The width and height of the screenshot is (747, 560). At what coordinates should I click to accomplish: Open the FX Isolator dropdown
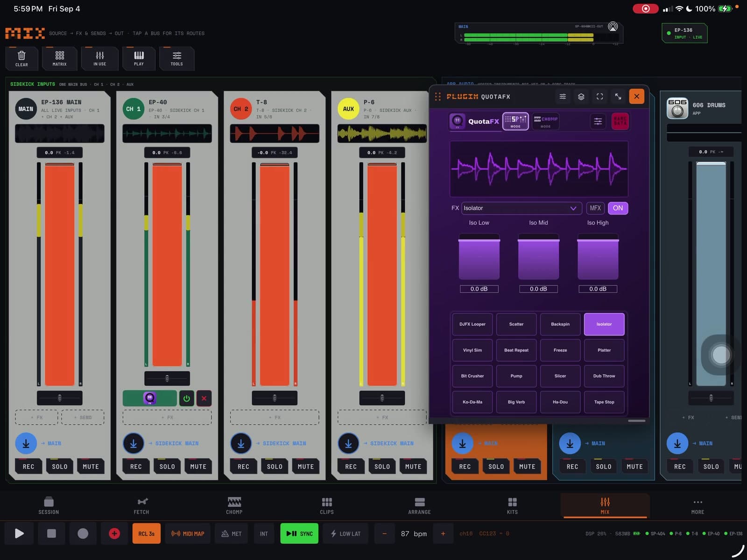pyautogui.click(x=521, y=208)
